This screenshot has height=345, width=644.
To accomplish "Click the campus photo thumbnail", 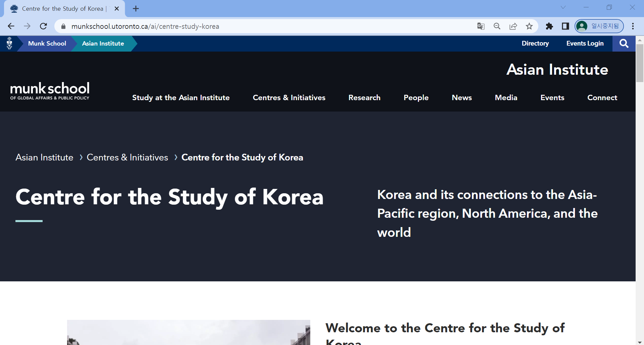I will pos(189,332).
